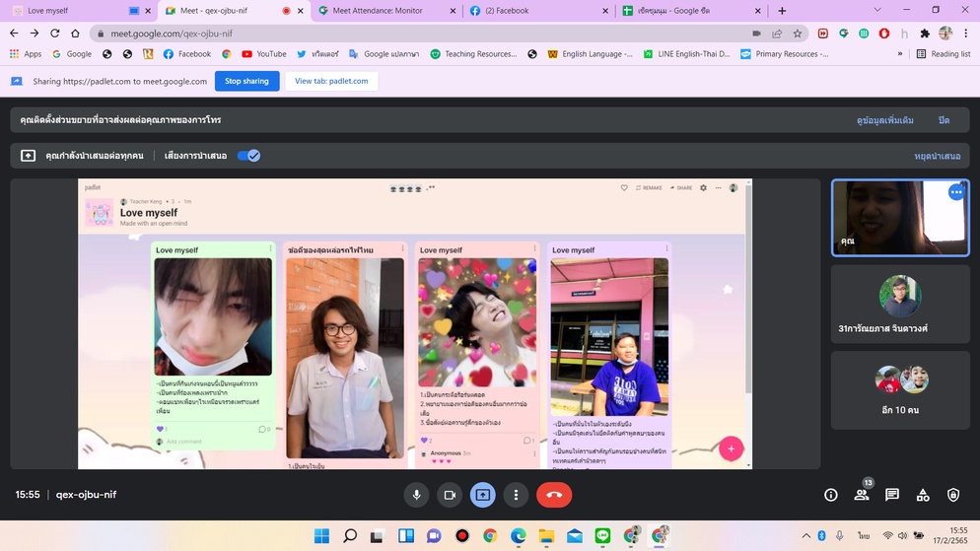This screenshot has height=551, width=980.
Task: Mute the microphone in Meet
Action: click(416, 495)
